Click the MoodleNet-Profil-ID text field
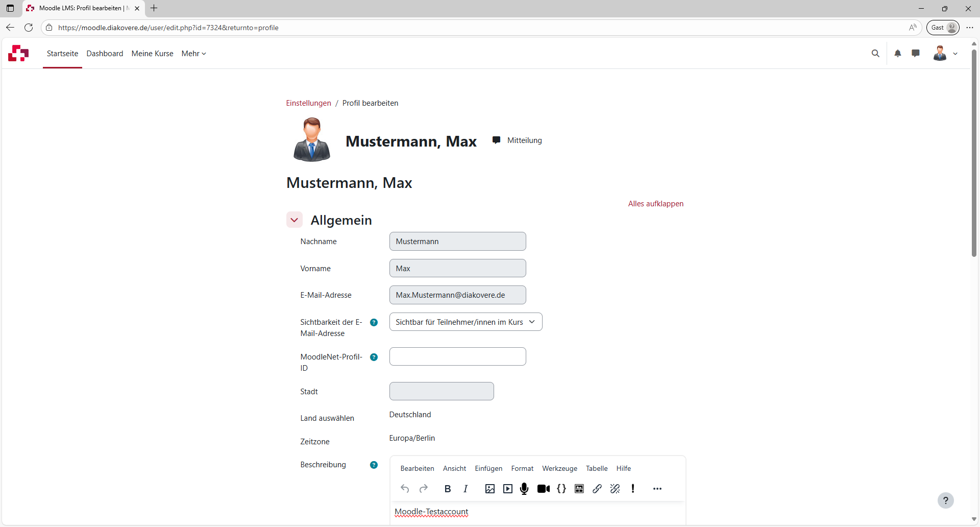This screenshot has width=980, height=527. [457, 356]
